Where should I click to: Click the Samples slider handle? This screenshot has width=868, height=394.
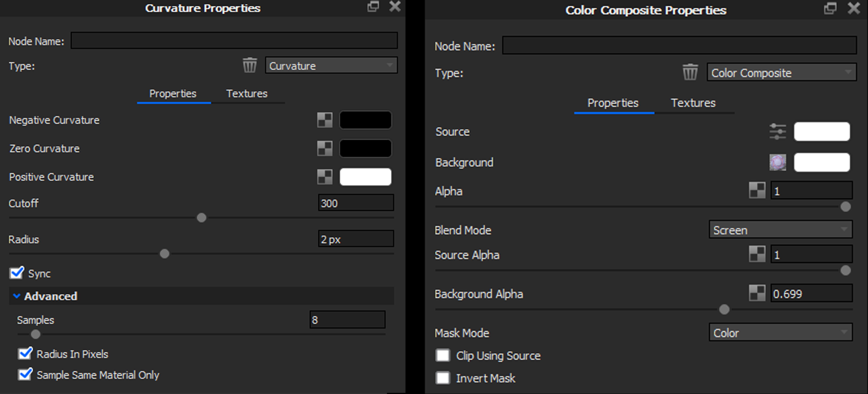coord(35,334)
